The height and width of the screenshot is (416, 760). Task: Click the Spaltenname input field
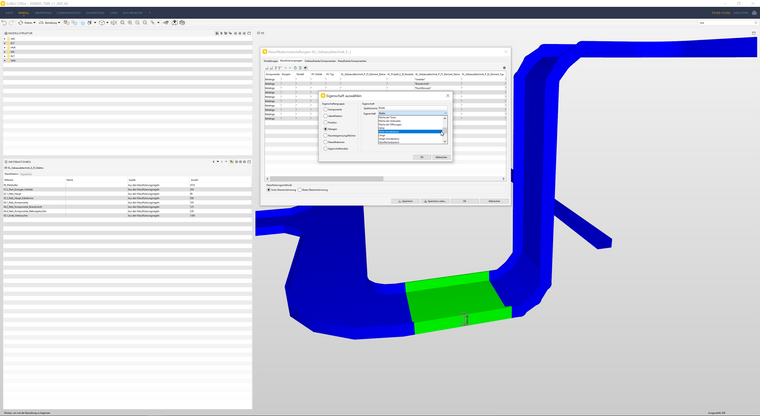tap(412, 108)
